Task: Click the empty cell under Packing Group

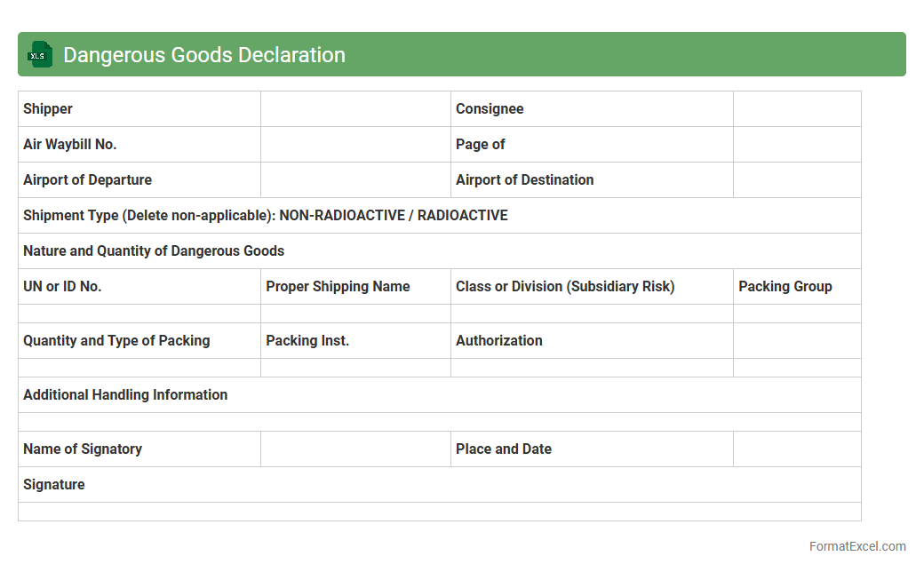Action: (796, 314)
